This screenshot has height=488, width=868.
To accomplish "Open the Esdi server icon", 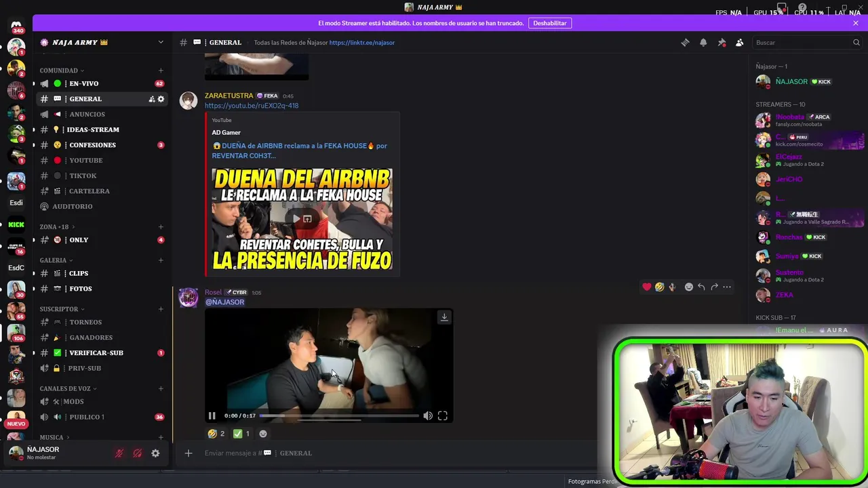I will [x=16, y=203].
